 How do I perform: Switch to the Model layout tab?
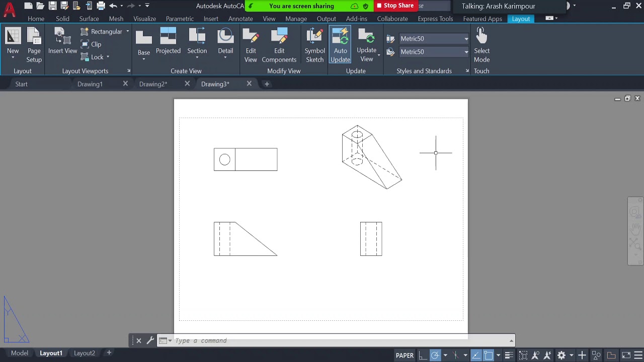pyautogui.click(x=20, y=353)
